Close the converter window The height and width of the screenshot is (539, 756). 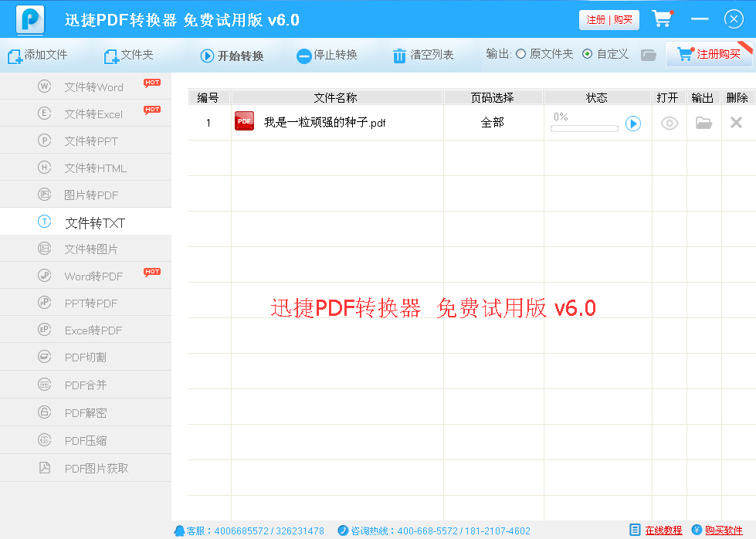(734, 19)
